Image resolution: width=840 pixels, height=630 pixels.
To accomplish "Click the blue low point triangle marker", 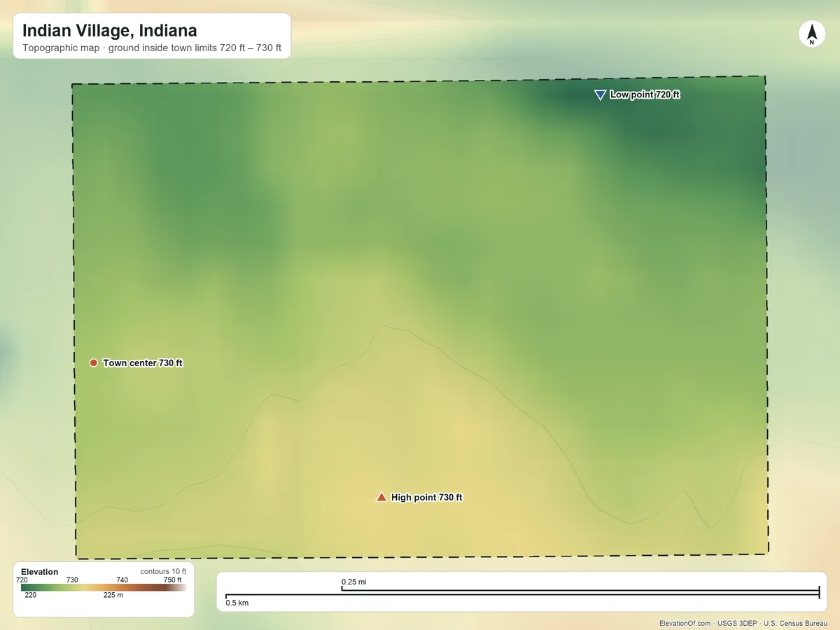I will pos(600,95).
